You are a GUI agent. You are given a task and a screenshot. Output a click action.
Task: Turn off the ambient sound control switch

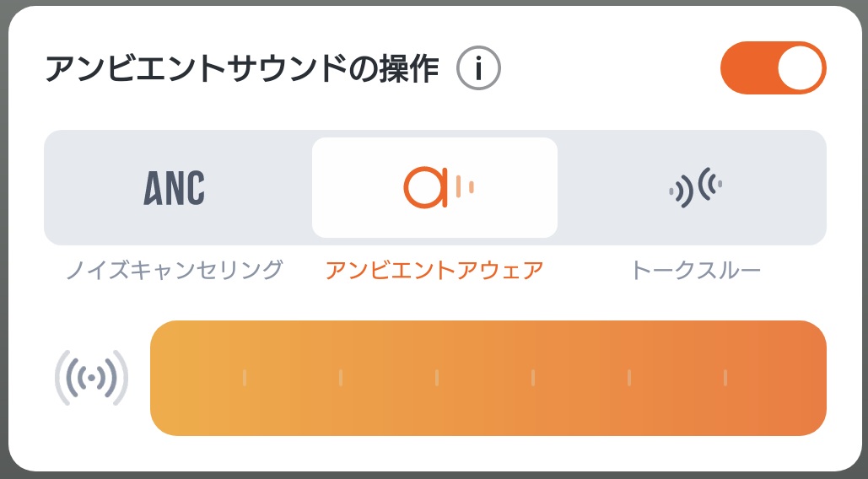[x=773, y=68]
